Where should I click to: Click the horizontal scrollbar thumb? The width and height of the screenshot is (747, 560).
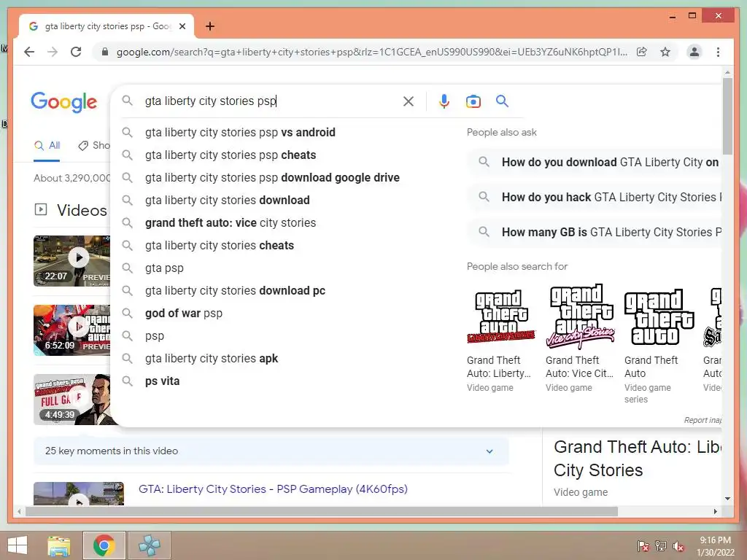(322, 511)
